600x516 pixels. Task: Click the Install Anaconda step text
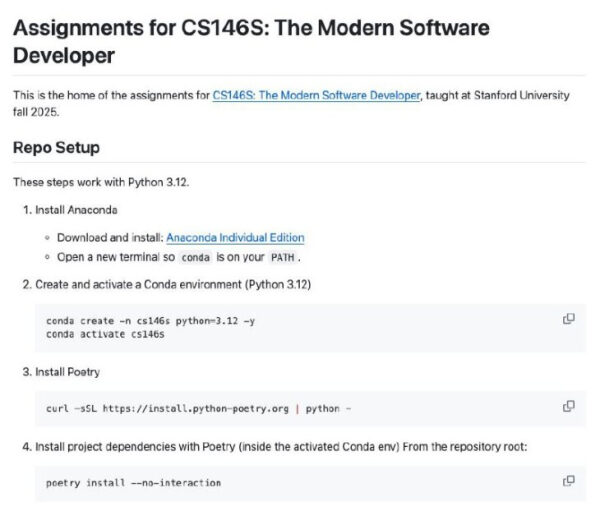76,210
